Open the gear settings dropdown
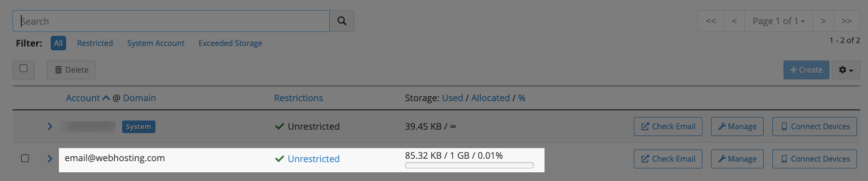Viewport: 868px width, 181px height. tap(846, 70)
